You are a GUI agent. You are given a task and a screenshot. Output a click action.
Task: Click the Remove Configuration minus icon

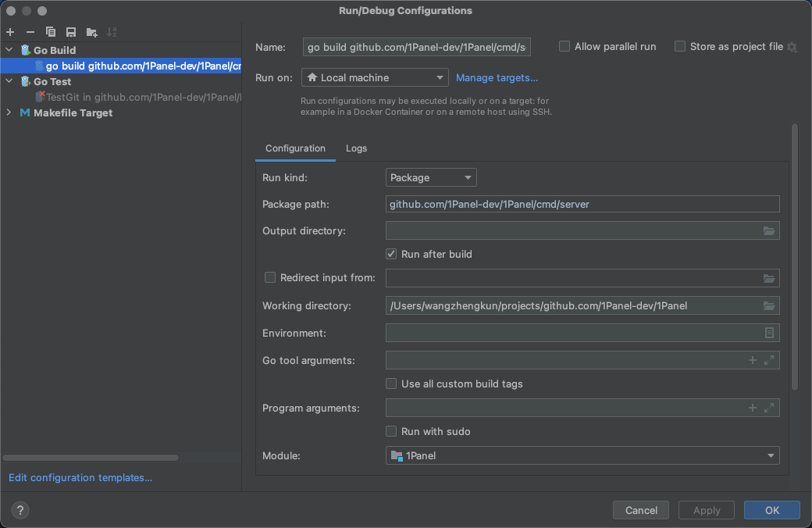coord(30,32)
